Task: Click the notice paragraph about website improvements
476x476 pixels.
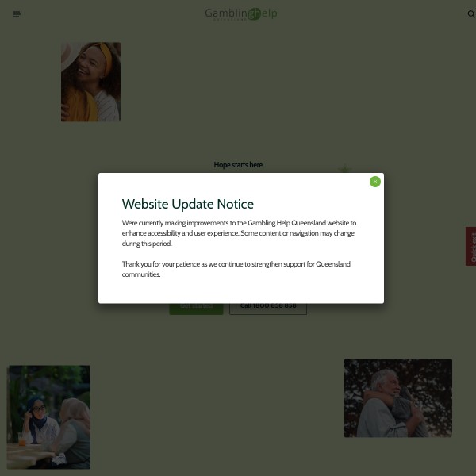Action: (x=239, y=233)
